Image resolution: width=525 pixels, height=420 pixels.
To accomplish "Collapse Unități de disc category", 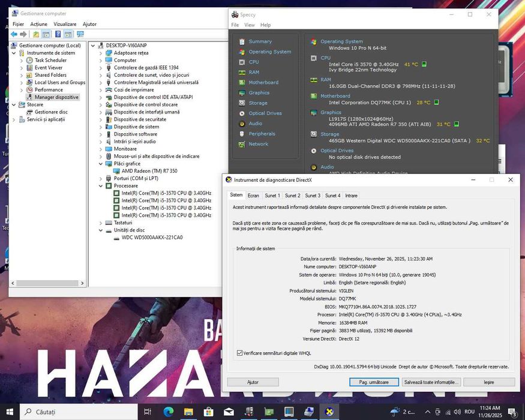I will (100, 230).
